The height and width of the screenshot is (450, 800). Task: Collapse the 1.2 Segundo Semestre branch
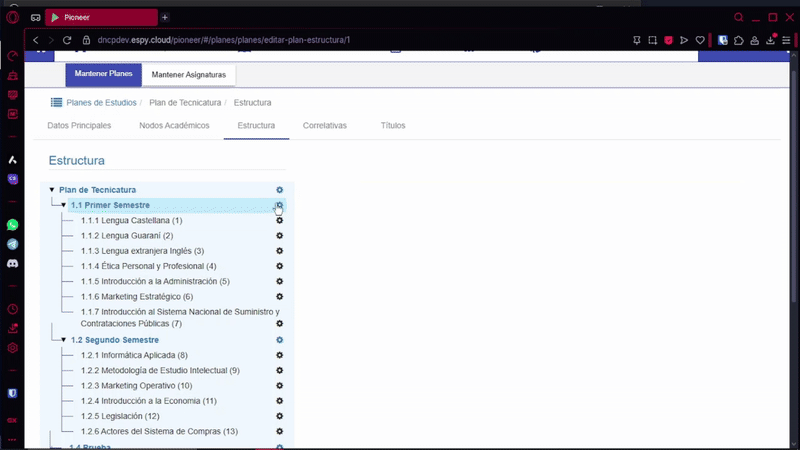[63, 340]
